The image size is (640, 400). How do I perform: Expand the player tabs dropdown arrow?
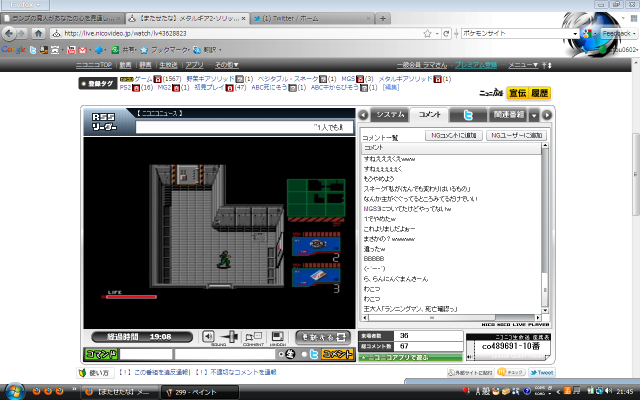pos(534,116)
